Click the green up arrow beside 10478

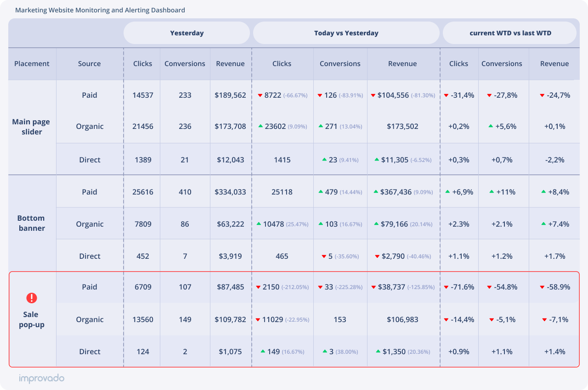pos(259,224)
